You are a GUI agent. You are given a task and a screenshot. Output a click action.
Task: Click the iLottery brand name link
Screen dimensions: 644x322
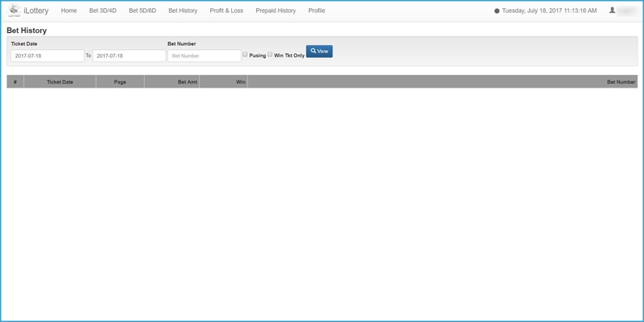(x=37, y=10)
